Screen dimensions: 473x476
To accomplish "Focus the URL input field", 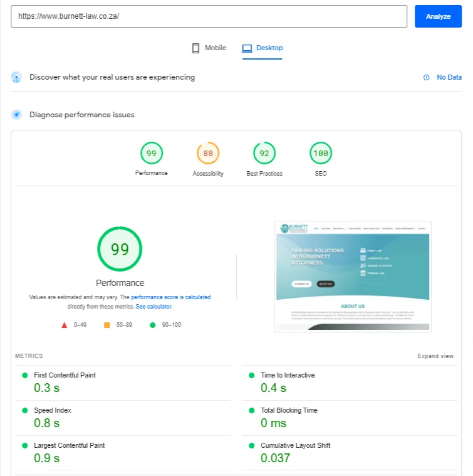I will coord(209,16).
